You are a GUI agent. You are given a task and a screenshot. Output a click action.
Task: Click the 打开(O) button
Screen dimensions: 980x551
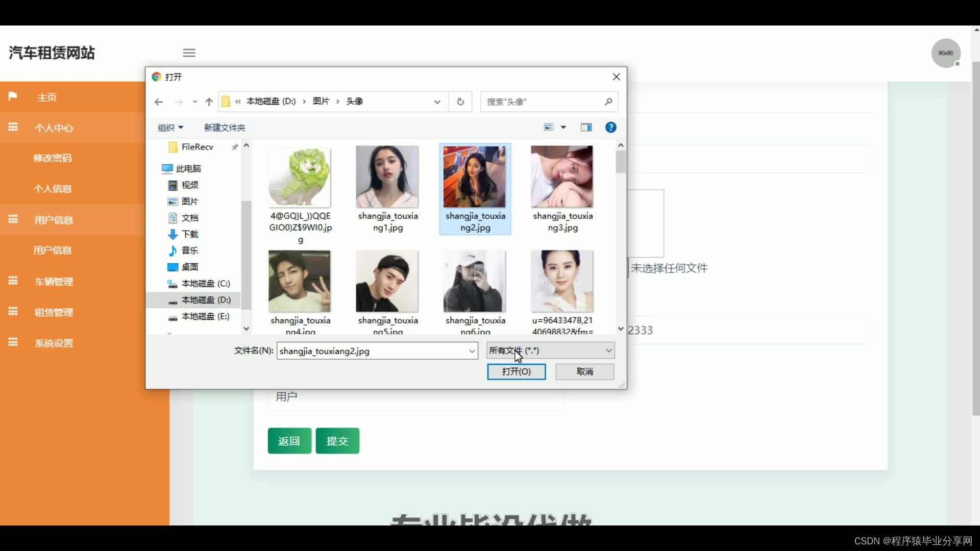click(x=516, y=371)
